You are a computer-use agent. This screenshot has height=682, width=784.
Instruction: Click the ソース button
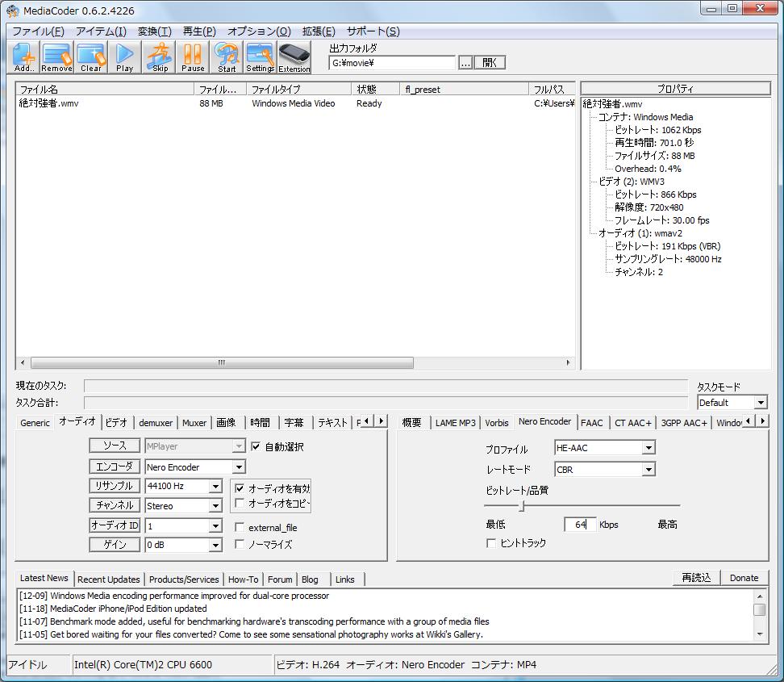coord(115,446)
